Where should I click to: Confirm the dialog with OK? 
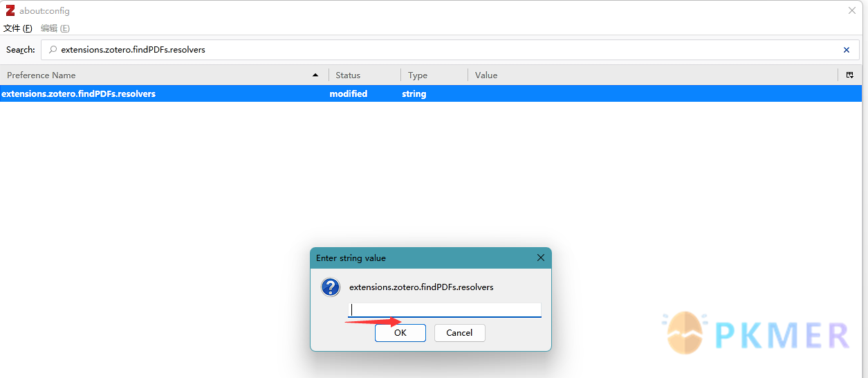click(x=400, y=333)
